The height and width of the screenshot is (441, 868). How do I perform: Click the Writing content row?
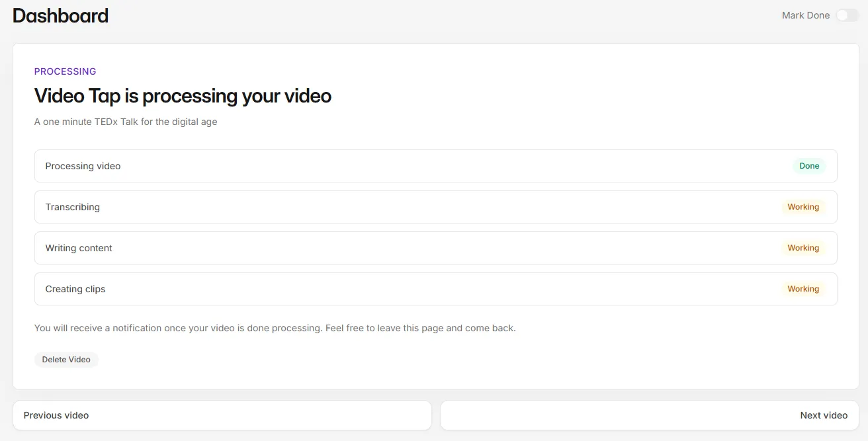436,248
